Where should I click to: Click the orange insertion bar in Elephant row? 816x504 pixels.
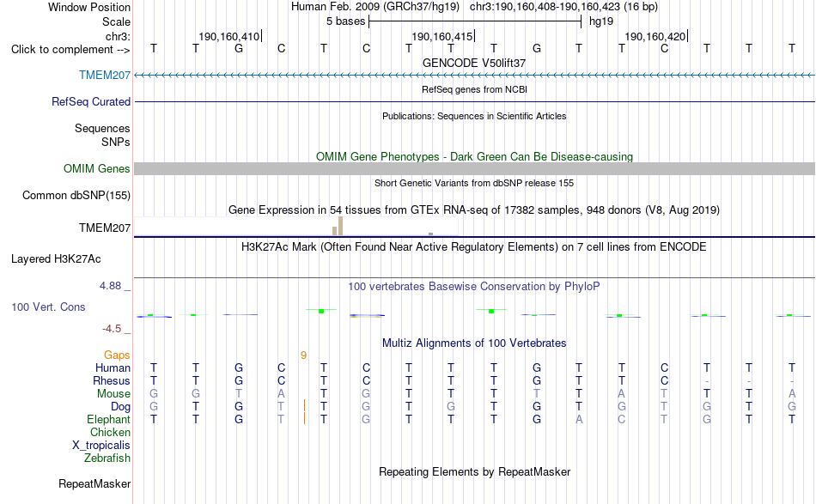click(304, 418)
